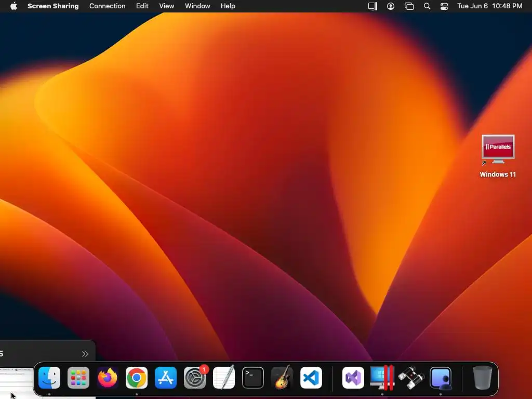Image resolution: width=532 pixels, height=399 pixels.
Task: Open System Settings with badge in Dock
Action: tap(195, 378)
